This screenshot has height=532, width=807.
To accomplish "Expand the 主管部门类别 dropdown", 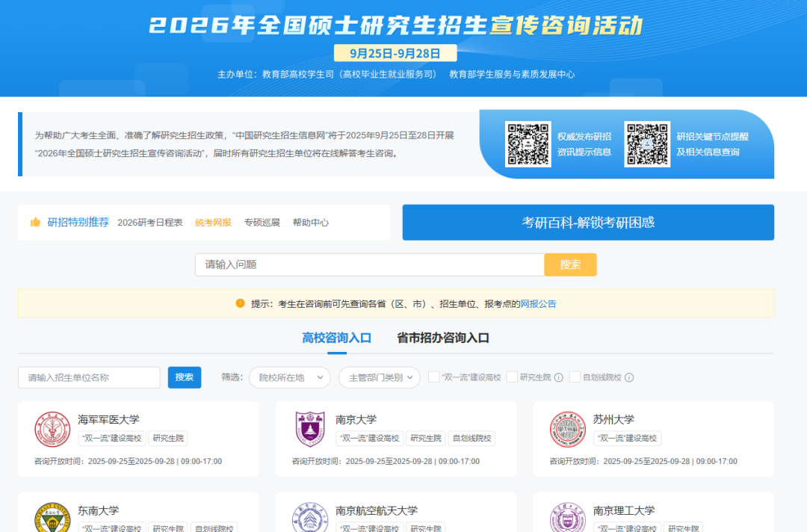I will (x=380, y=377).
